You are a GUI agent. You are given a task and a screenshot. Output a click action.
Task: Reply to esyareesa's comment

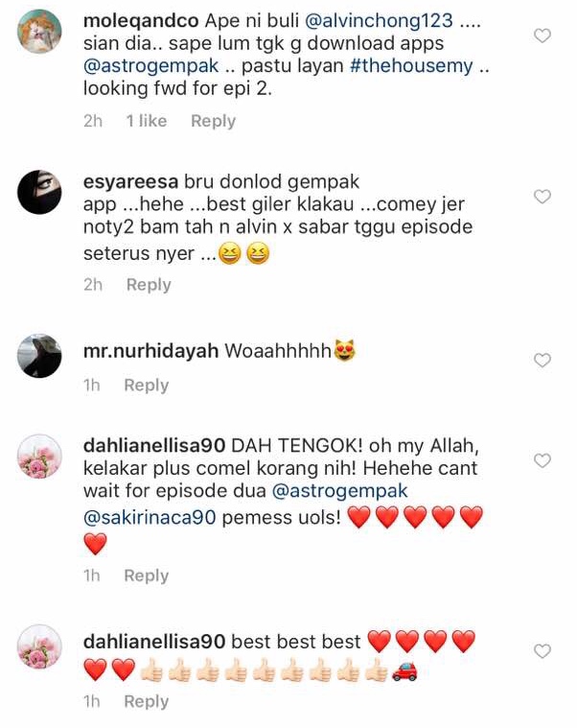[x=149, y=284]
